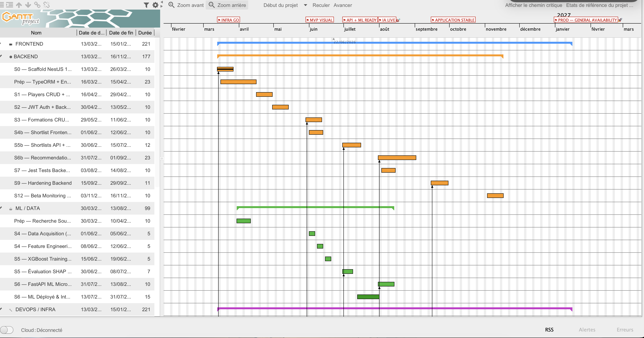Collapse the DEVOPS / INFRA task group
Image resolution: width=644 pixels, height=338 pixels.
coord(1,309)
